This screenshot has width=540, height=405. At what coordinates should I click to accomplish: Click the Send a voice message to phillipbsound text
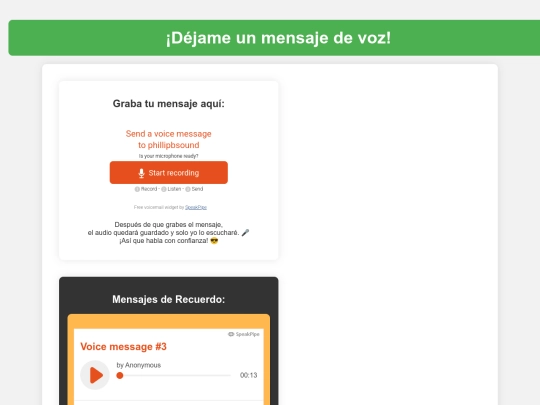pyautogui.click(x=168, y=139)
